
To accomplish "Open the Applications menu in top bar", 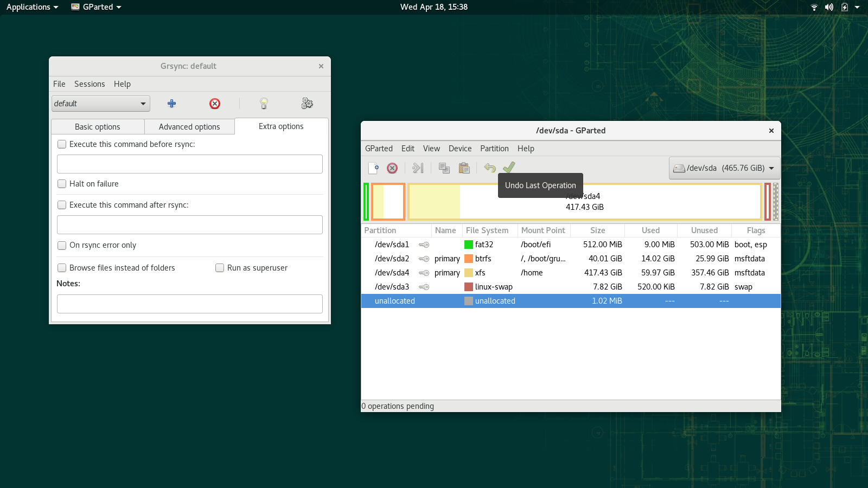I will click(32, 7).
